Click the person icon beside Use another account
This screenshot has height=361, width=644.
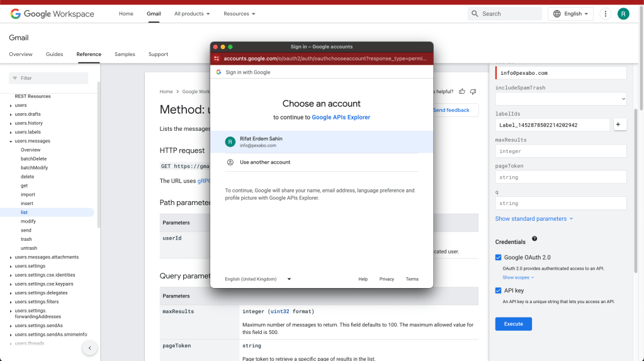click(x=230, y=162)
